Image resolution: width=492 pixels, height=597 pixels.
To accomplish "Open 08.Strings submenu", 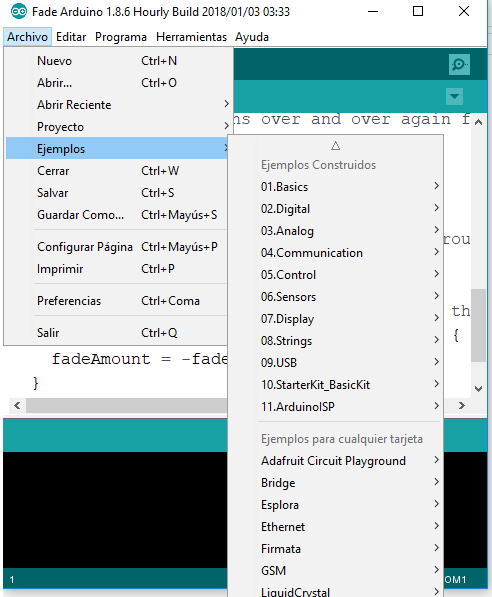I will point(336,341).
